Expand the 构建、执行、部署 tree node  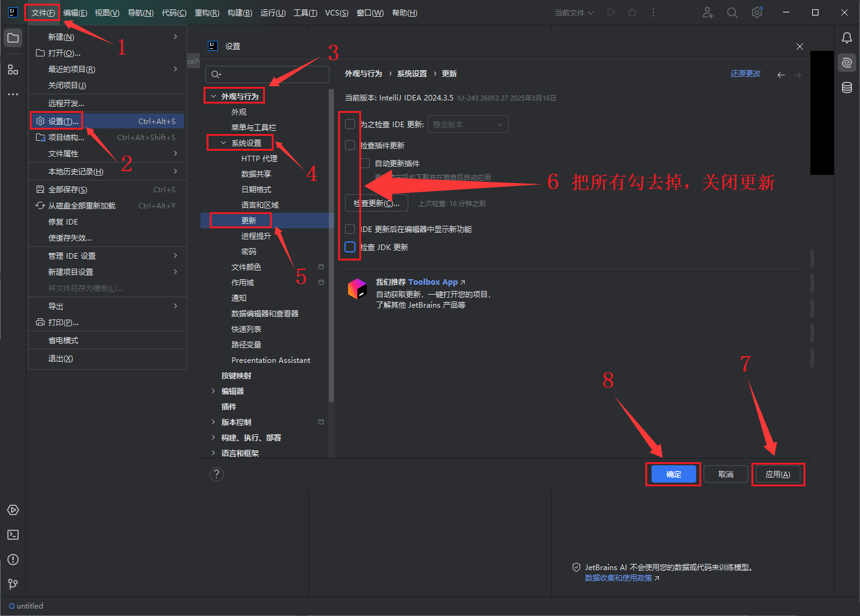[x=213, y=437]
